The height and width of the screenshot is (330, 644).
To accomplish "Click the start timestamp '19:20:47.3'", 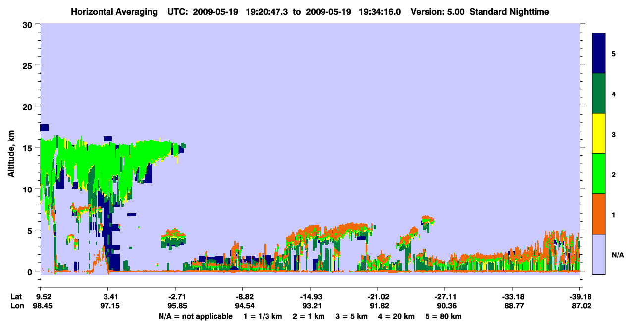I will [266, 12].
